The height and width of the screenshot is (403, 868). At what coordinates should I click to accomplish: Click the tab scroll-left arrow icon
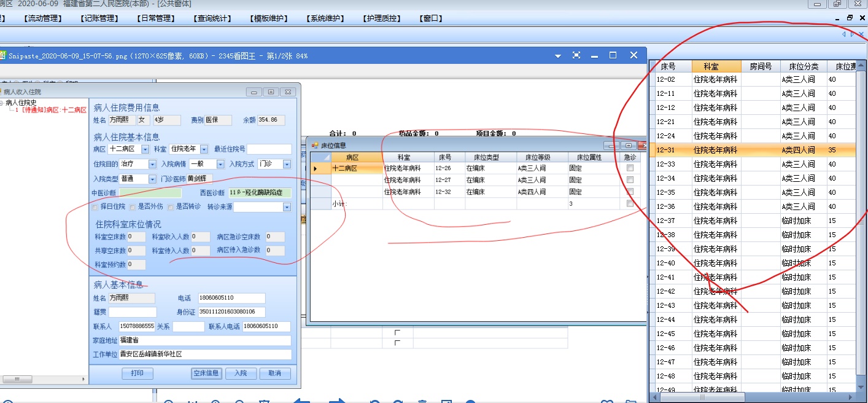point(843,34)
